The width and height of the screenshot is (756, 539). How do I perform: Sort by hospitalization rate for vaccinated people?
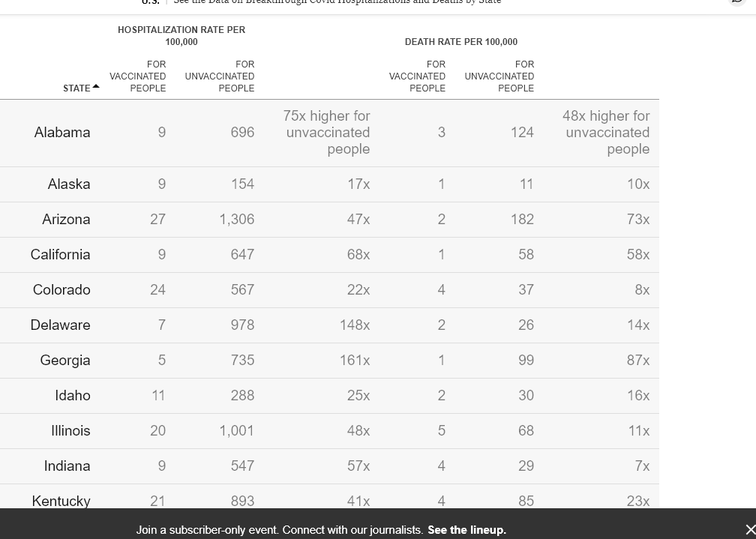138,76
